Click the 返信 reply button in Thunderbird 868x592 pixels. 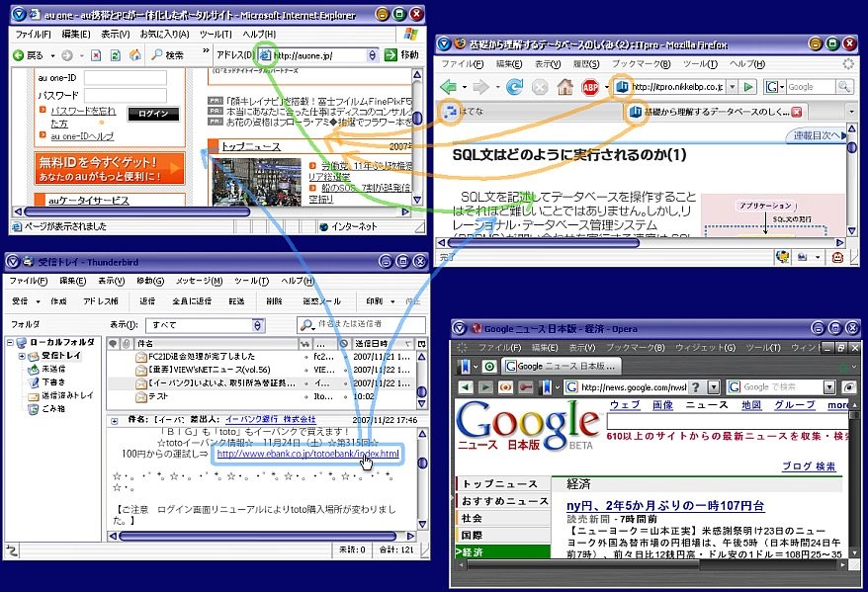click(147, 301)
